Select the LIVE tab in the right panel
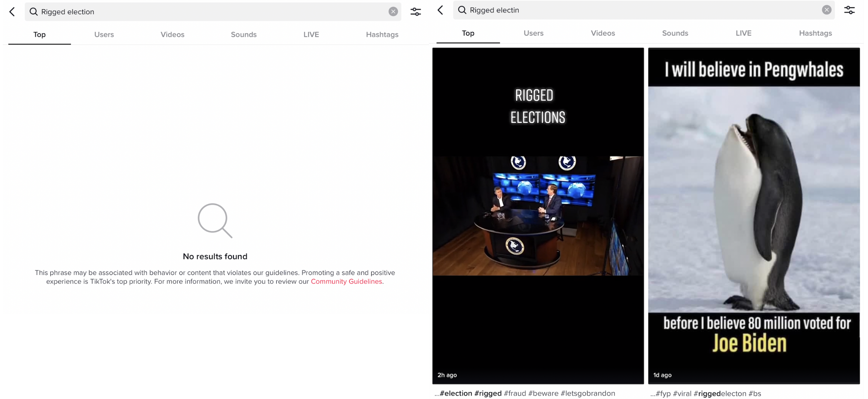The width and height of the screenshot is (868, 399). pos(743,33)
